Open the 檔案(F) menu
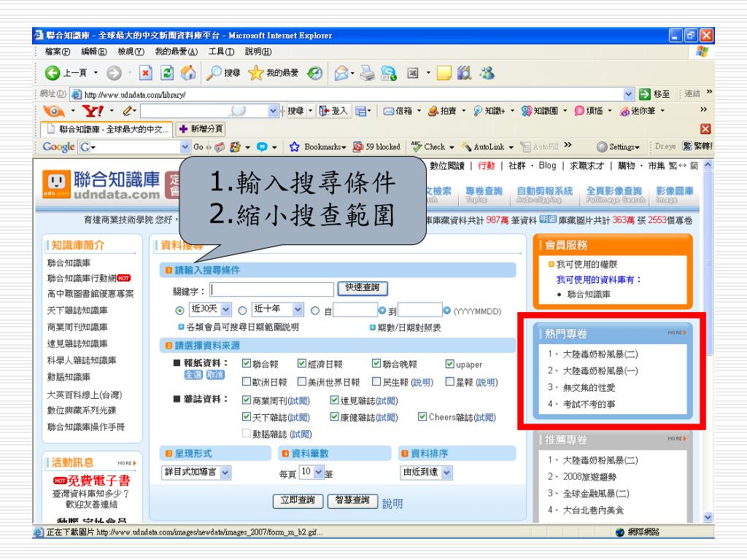This screenshot has height=560, width=747. tap(57, 52)
